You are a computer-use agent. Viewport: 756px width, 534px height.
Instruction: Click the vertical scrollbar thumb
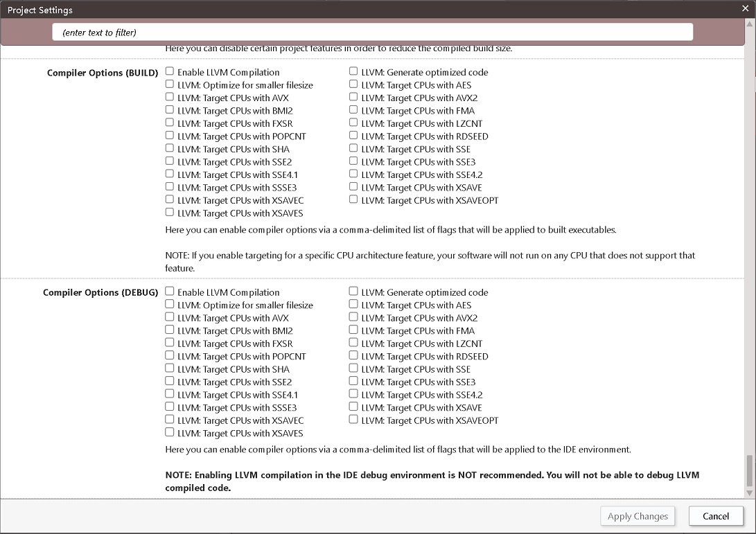coord(750,471)
